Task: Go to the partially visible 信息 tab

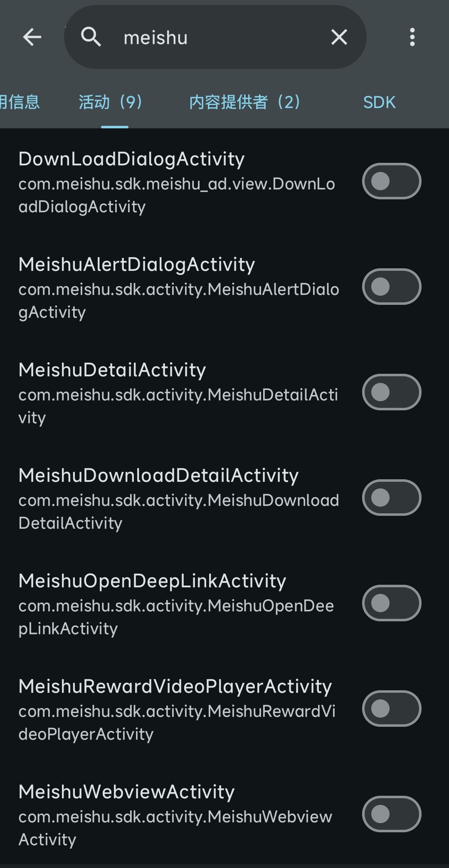Action: click(20, 102)
